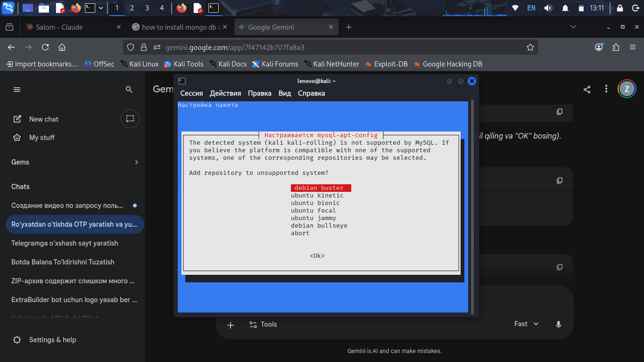644x362 pixels.
Task: Open Settings & help in sidebar
Action: click(x=52, y=340)
